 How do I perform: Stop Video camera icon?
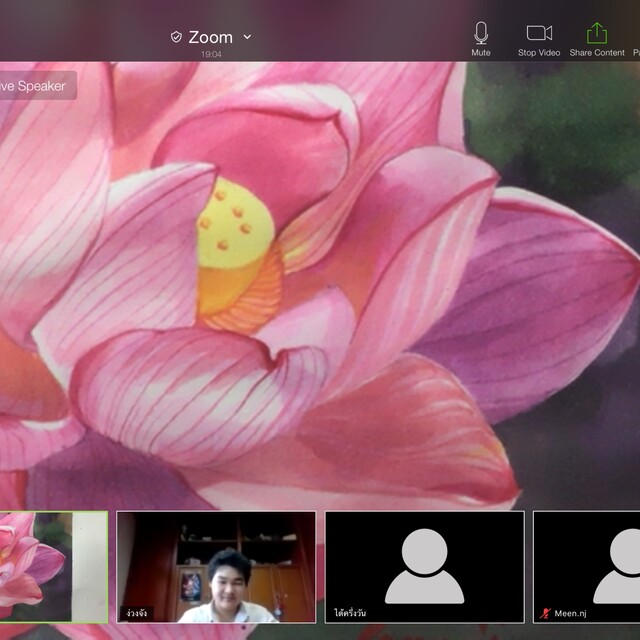539,33
